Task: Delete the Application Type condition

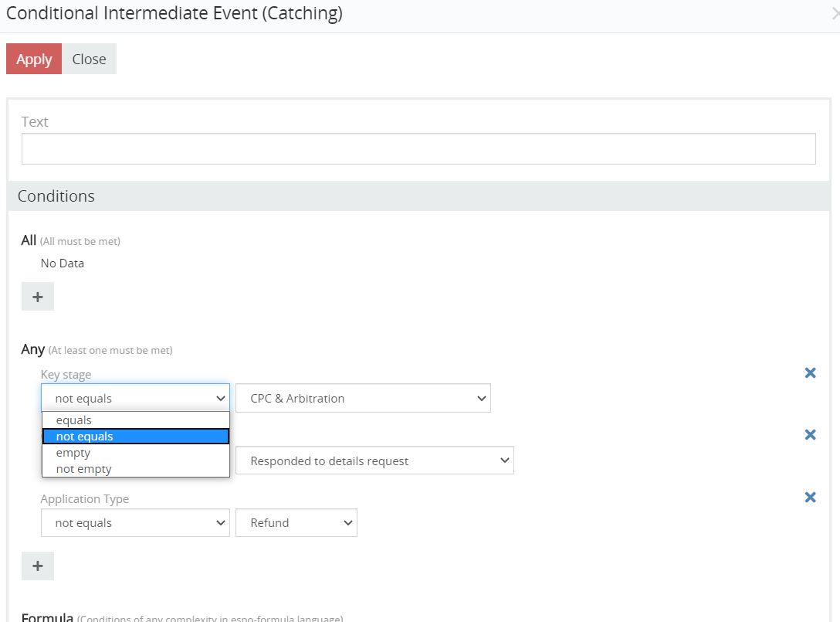Action: 810,498
